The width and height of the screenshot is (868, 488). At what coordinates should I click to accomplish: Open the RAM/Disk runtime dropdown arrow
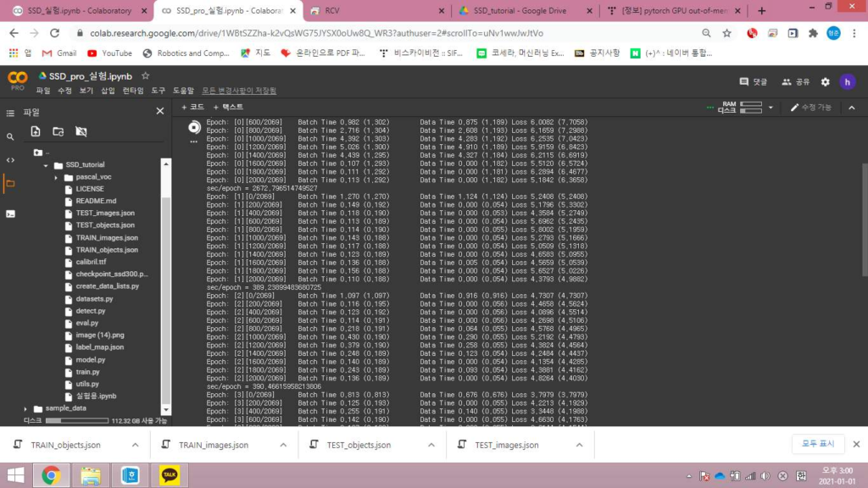coord(771,108)
